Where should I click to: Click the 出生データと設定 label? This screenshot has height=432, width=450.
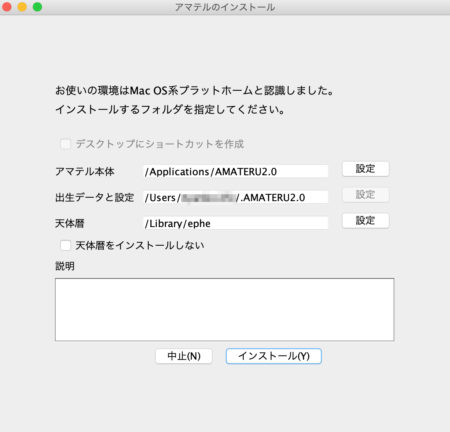(95, 197)
